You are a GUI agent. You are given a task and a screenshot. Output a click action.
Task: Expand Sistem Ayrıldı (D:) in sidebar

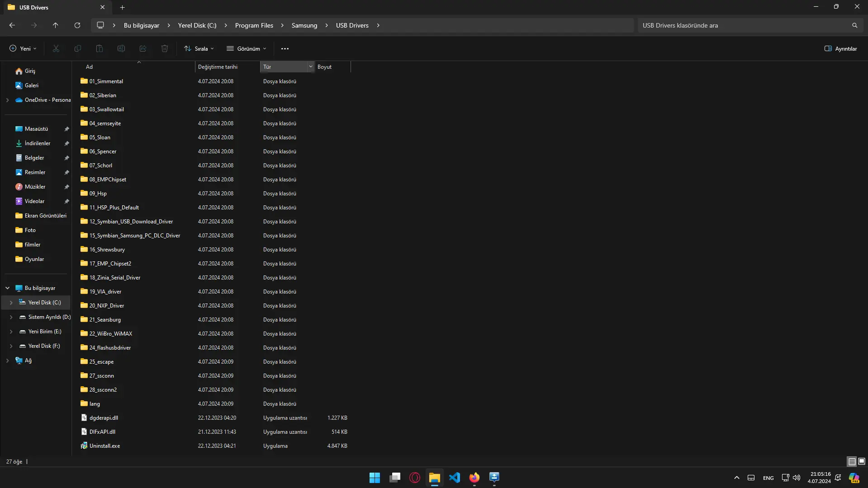(x=11, y=317)
